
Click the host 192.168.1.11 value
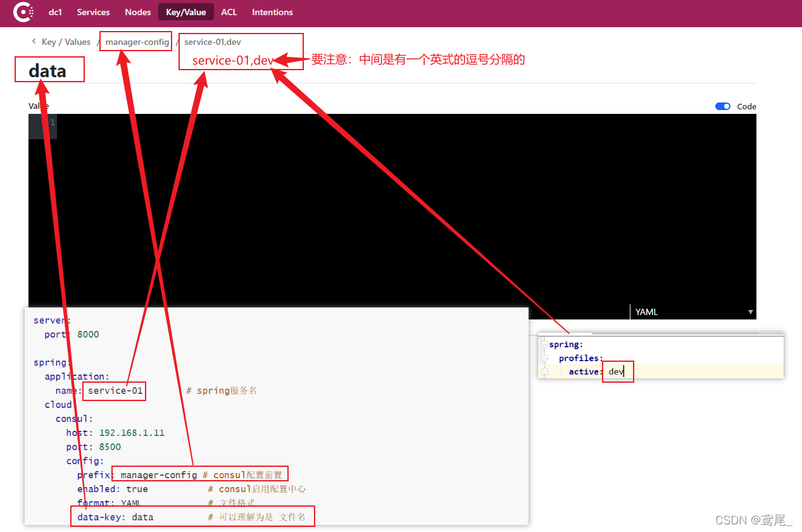coord(132,433)
